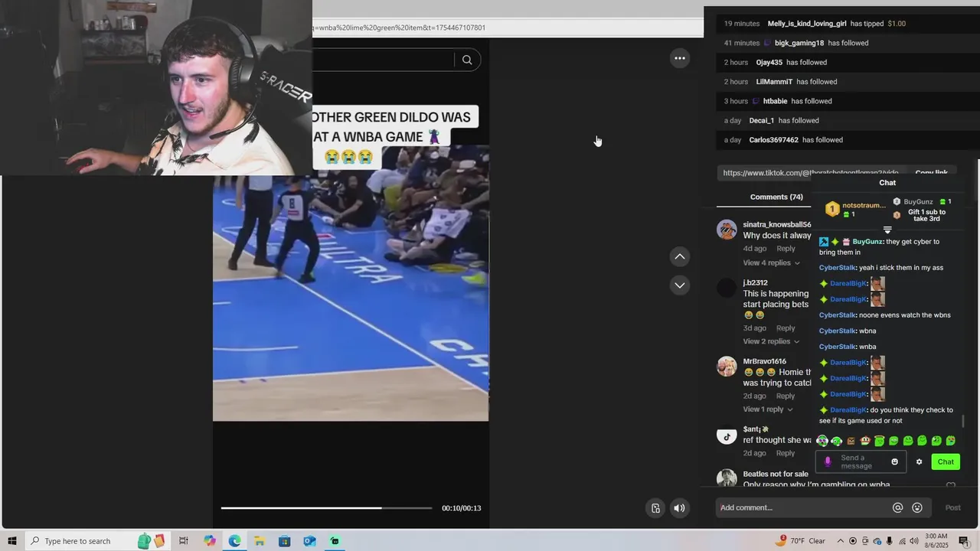Screen dimensions: 980x551
Task: Click the green Chat send button
Action: pos(946,461)
